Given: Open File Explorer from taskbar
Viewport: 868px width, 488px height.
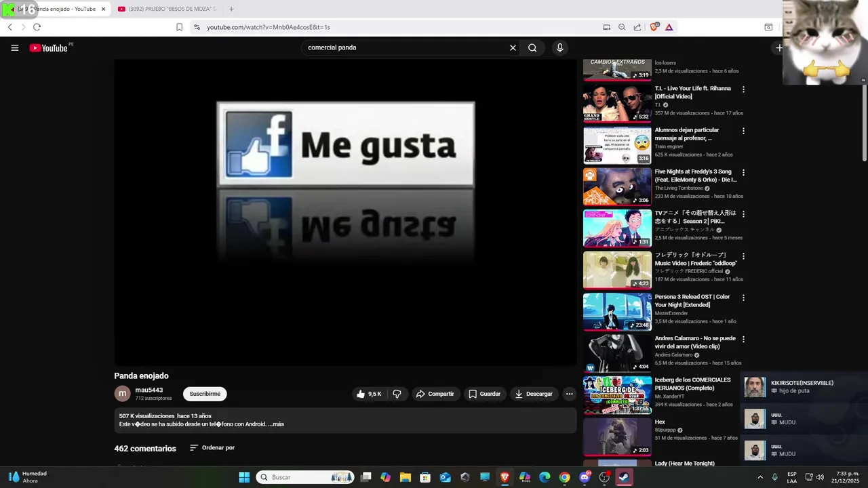Looking at the screenshot, I should pos(405,477).
